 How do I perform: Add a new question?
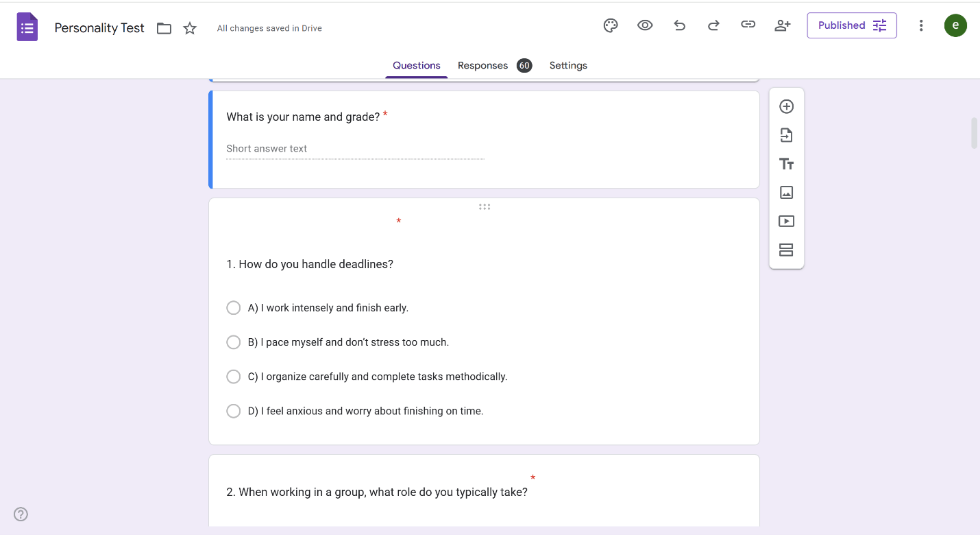(x=786, y=106)
